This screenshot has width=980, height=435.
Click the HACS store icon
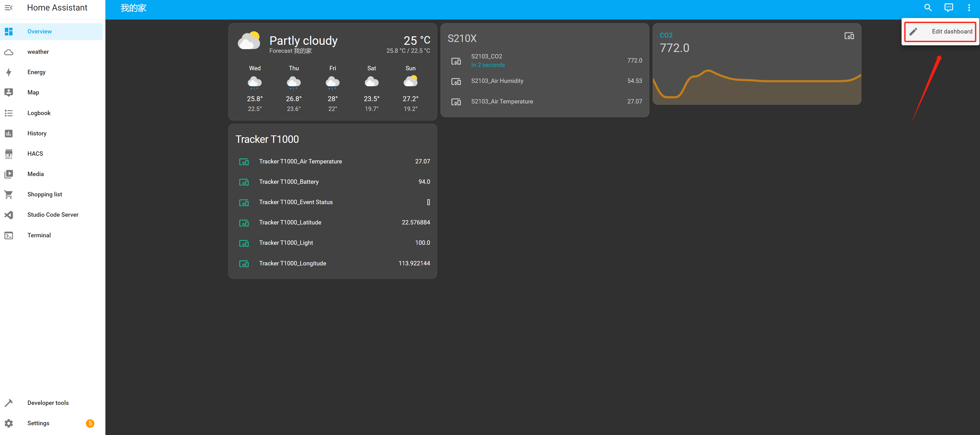tap(9, 154)
